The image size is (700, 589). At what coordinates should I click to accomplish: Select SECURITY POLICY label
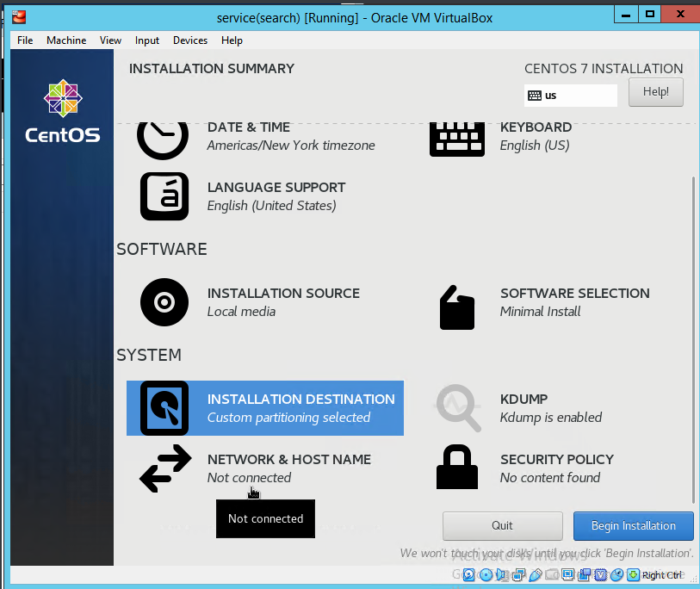tap(557, 459)
